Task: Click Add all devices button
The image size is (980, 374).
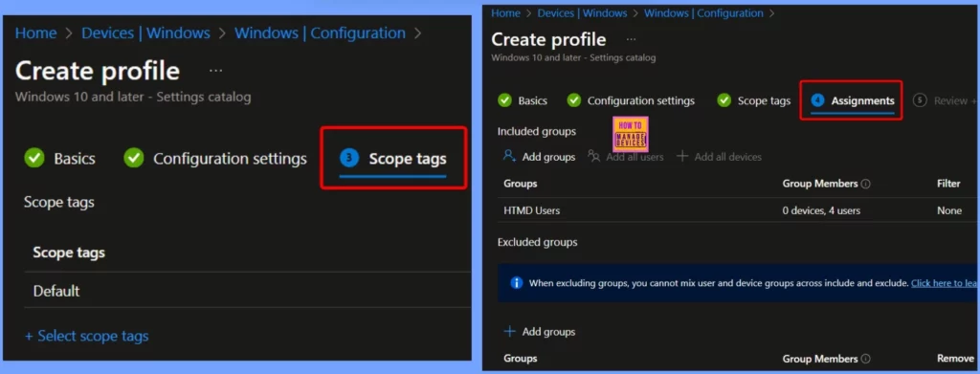Action: (720, 157)
